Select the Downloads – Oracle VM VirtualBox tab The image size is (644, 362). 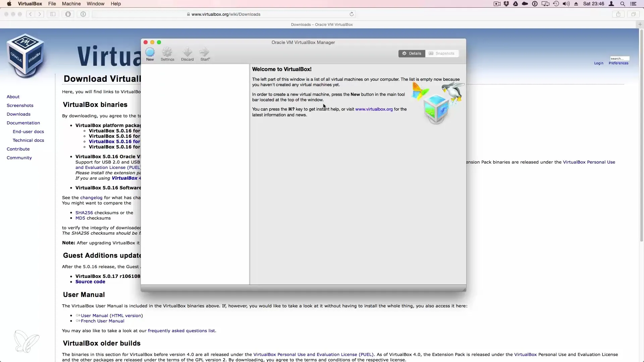point(322,24)
